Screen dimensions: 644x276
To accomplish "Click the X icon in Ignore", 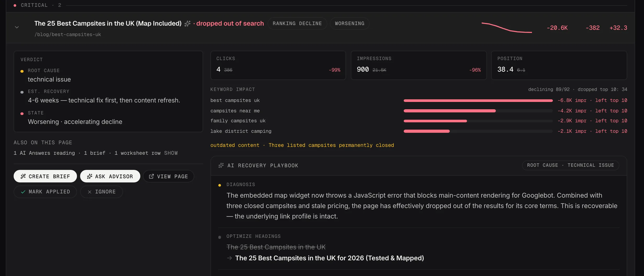I will [90, 192].
